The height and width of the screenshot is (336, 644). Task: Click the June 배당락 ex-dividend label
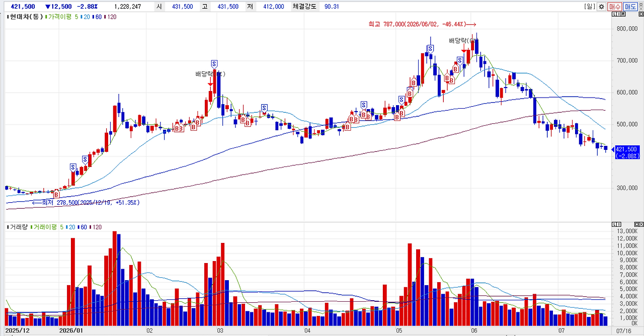pos(462,40)
